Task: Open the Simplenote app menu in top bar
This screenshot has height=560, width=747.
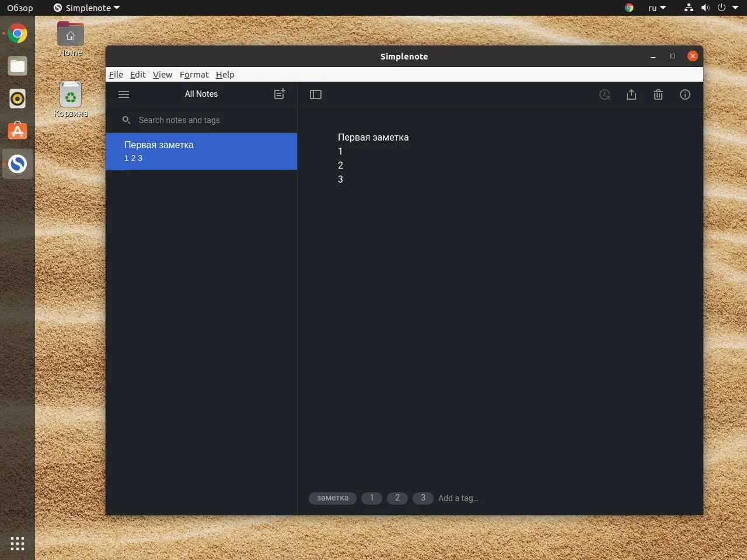Action: [x=86, y=8]
